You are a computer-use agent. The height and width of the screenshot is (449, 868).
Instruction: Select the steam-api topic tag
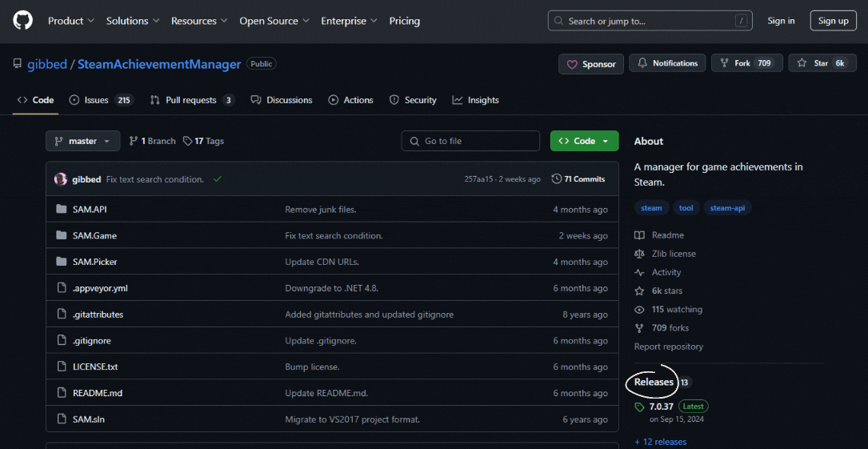click(x=727, y=208)
